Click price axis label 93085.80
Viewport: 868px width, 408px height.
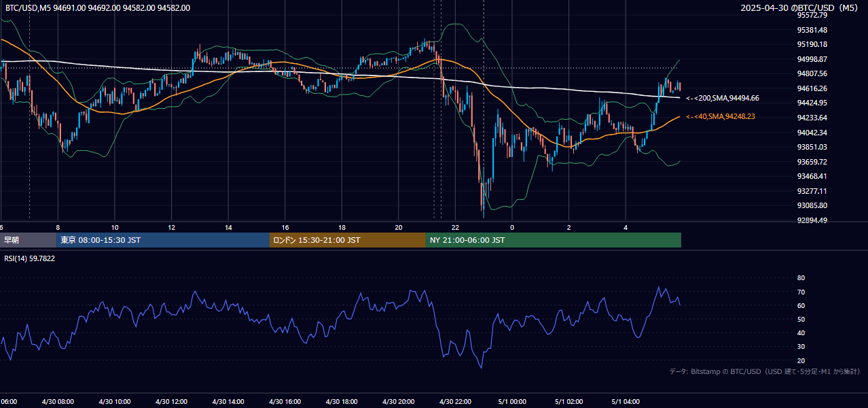pyautogui.click(x=812, y=205)
